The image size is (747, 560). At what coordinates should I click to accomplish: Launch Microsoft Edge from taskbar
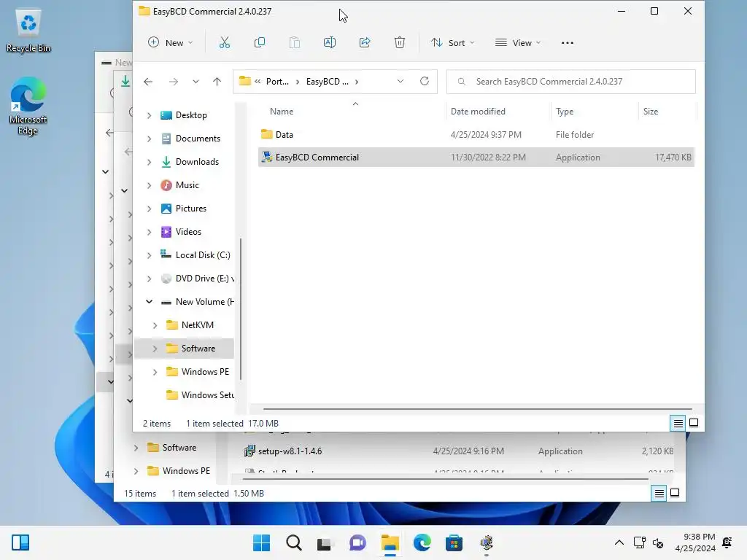point(422,542)
